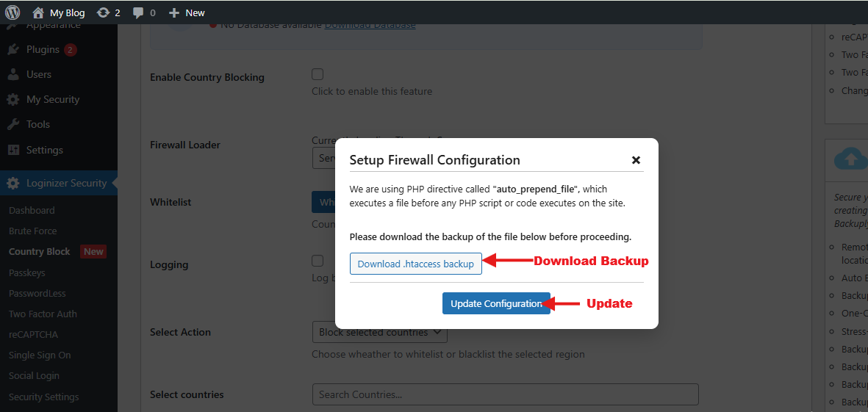This screenshot has height=412, width=868.
Task: Click the WordPress logo icon
Action: [12, 12]
